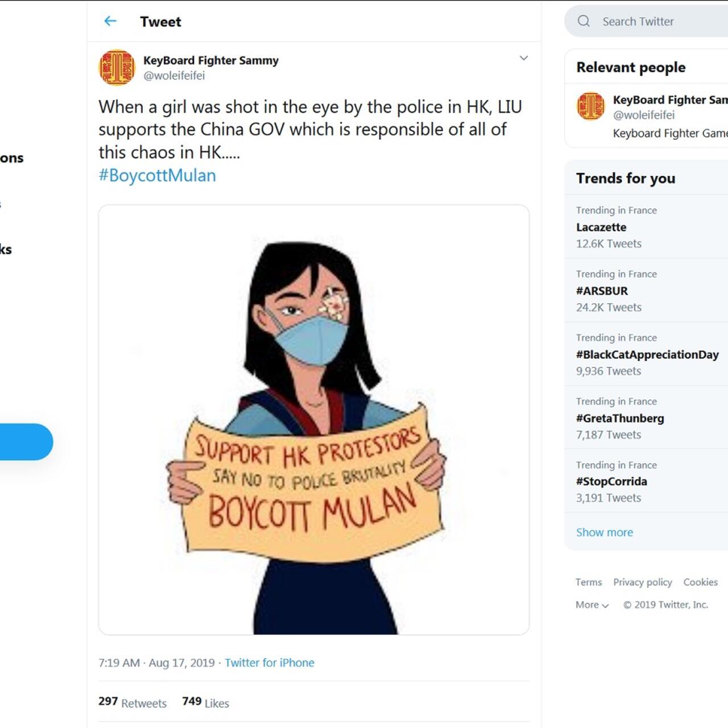Image resolution: width=728 pixels, height=728 pixels.
Task: Click the search magnifier icon
Action: tap(584, 21)
